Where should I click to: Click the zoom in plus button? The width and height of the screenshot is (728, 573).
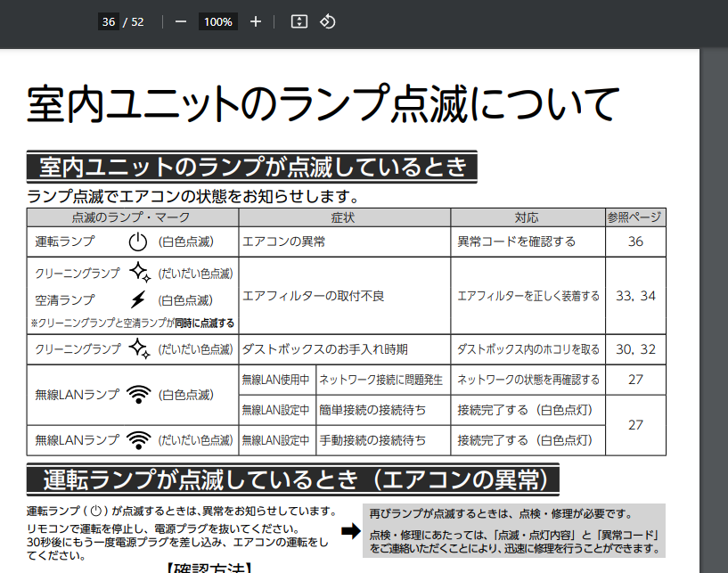[256, 21]
